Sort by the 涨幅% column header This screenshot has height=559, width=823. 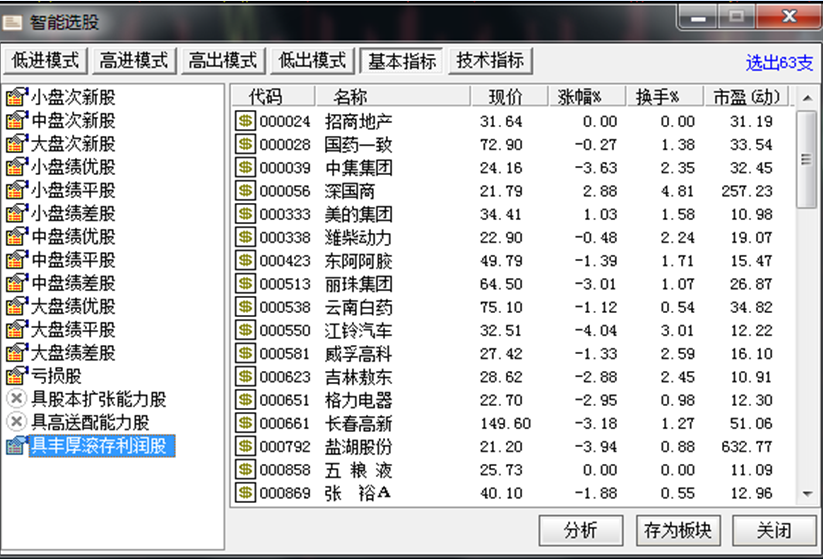click(586, 97)
